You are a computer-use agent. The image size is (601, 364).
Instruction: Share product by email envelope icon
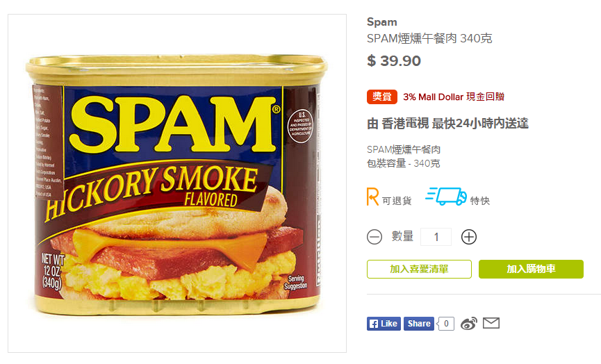pyautogui.click(x=491, y=324)
